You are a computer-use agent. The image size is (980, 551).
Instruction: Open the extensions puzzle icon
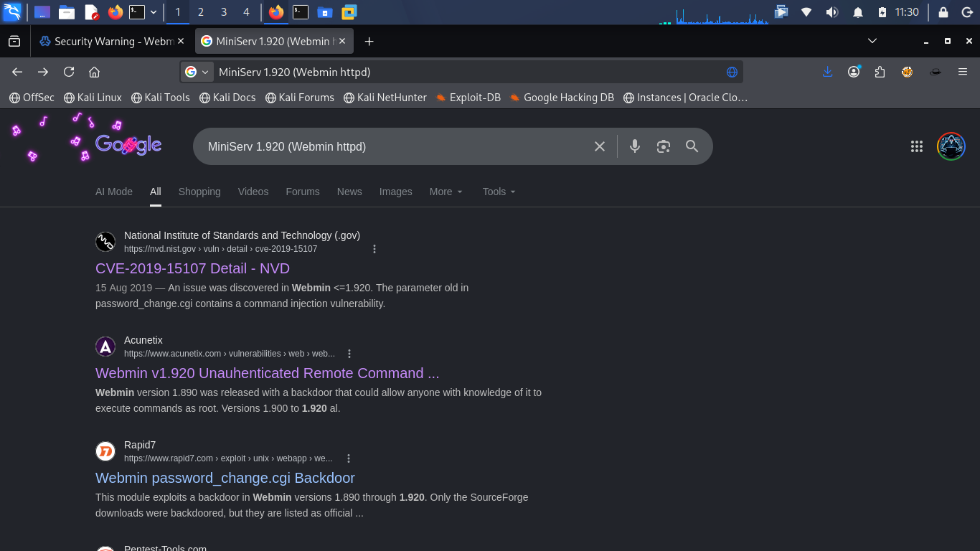coord(880,72)
